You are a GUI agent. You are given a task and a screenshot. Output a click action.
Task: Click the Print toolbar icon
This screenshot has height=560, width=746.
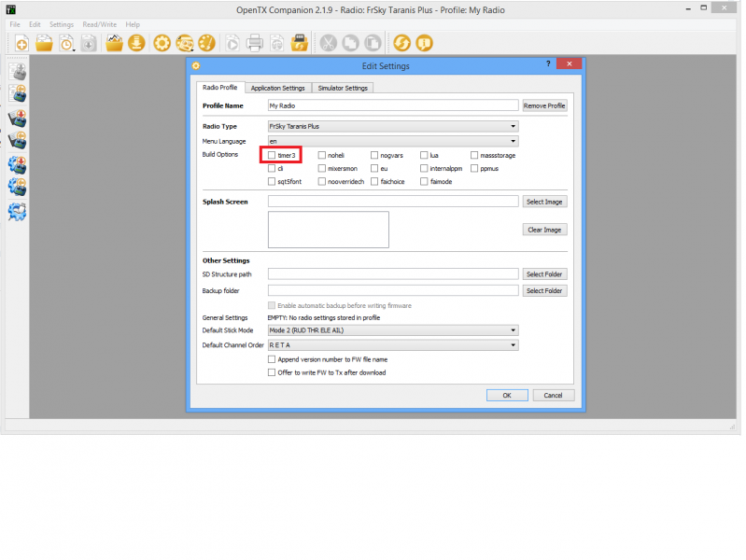point(253,43)
